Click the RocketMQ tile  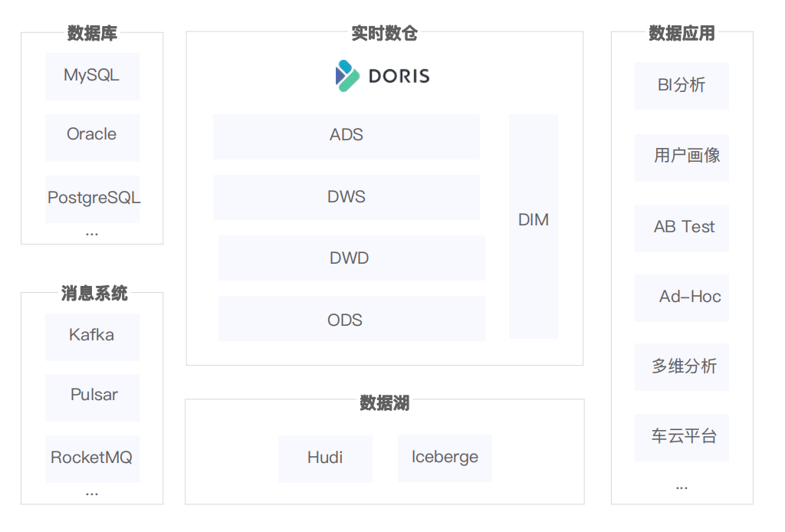click(92, 458)
